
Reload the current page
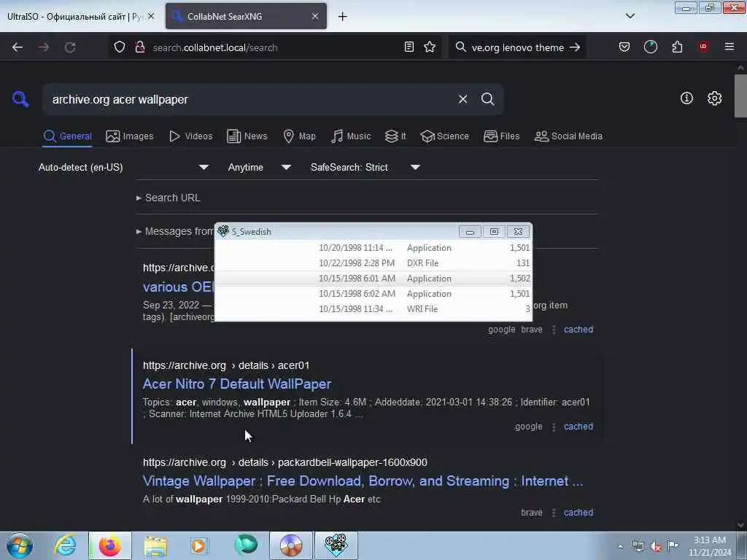[70, 47]
